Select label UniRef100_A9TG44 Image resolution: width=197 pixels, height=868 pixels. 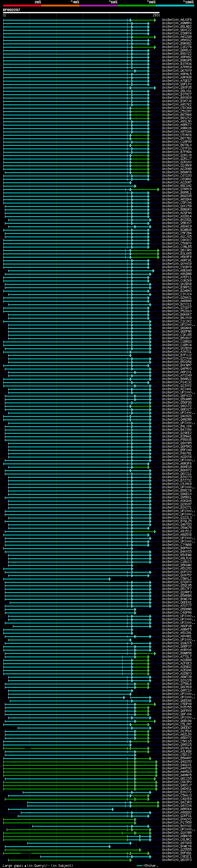coord(177,132)
